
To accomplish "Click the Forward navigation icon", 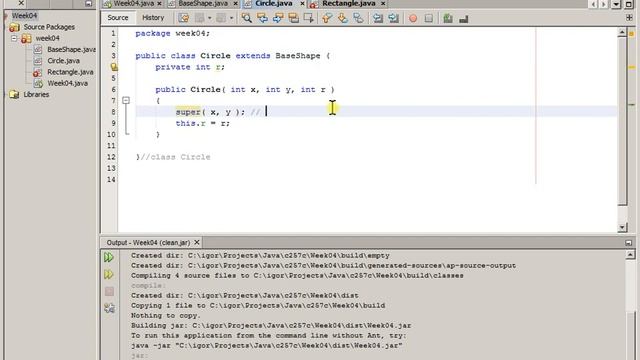I will point(221,18).
